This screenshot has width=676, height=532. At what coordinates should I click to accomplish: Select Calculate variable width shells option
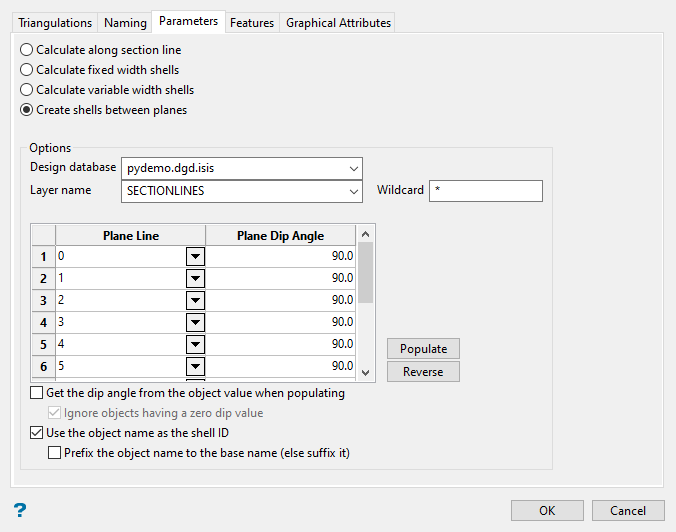pos(27,90)
